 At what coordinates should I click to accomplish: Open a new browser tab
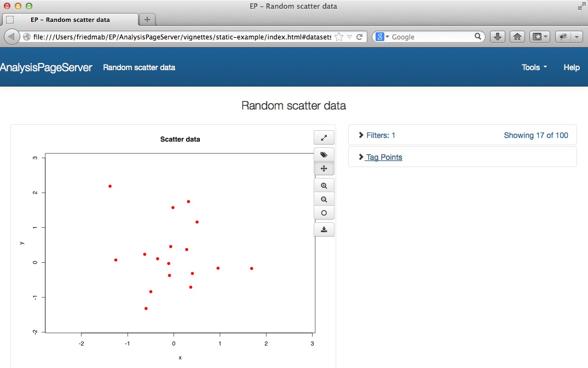(x=147, y=20)
